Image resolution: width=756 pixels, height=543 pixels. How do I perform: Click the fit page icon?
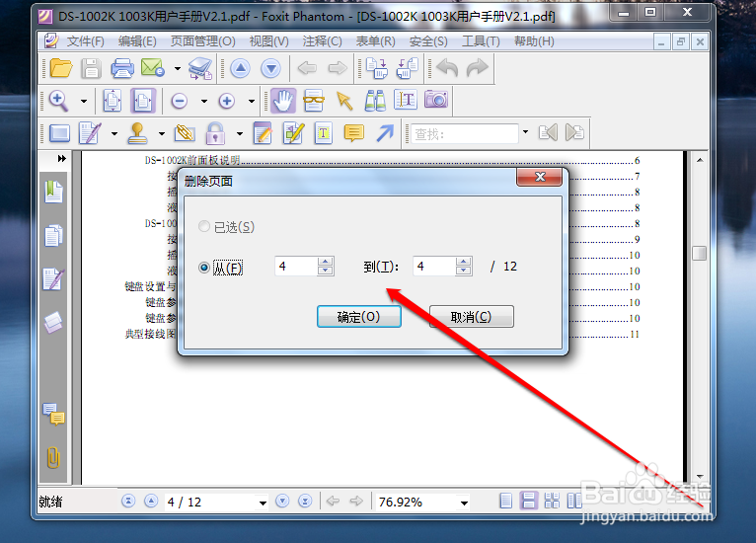[x=112, y=101]
